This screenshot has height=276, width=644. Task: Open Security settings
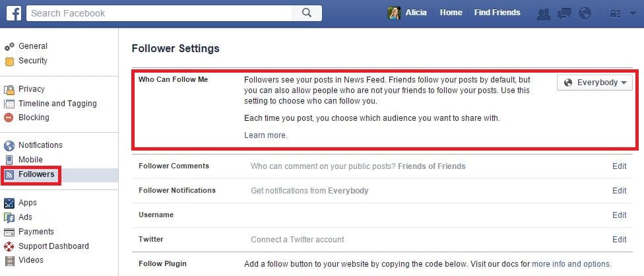(33, 60)
